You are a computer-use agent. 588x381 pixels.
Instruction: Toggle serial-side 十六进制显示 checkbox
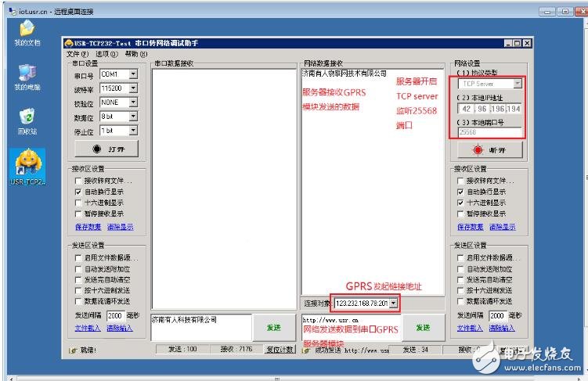click(78, 203)
